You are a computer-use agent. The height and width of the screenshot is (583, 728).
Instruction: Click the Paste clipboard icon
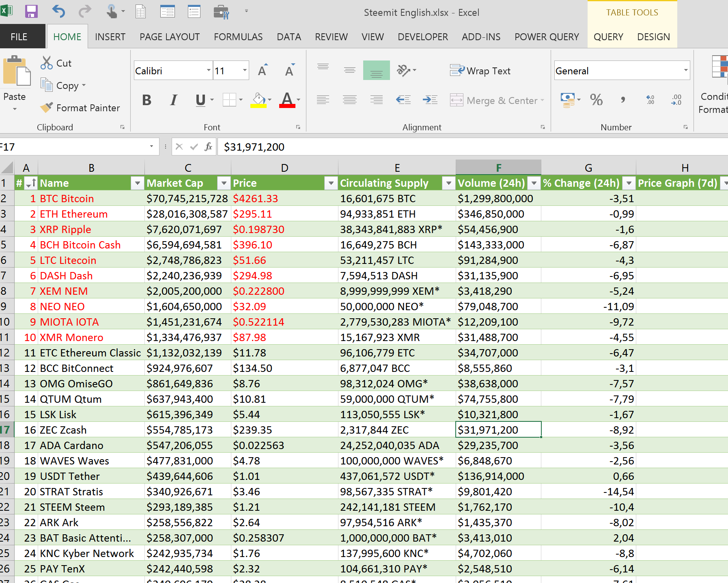(17, 71)
